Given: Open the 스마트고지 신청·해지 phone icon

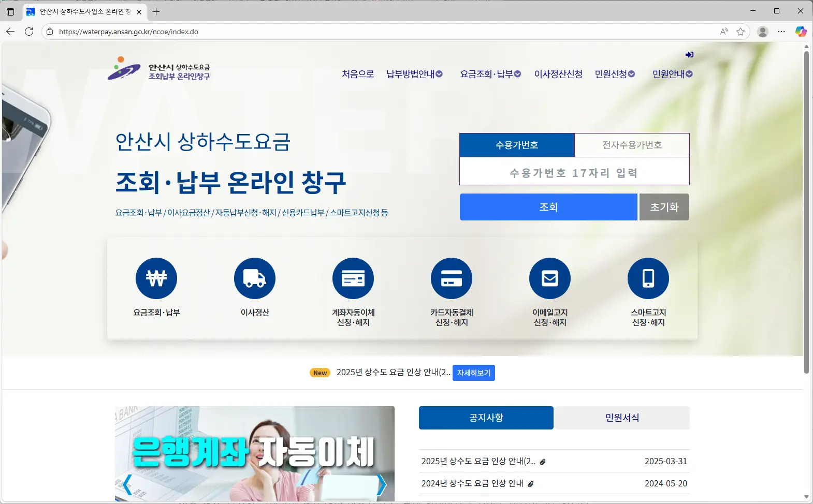Looking at the screenshot, I should click(648, 278).
